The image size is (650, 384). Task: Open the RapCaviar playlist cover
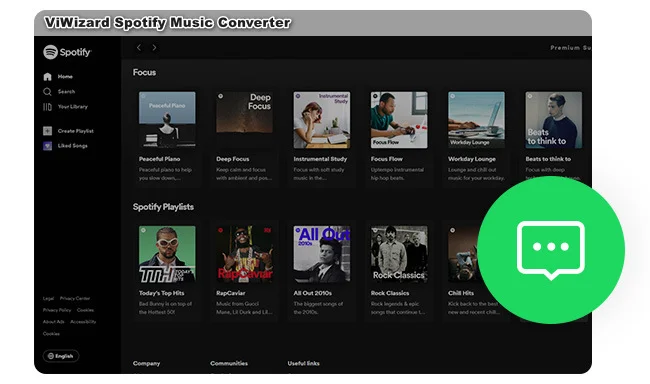245,254
